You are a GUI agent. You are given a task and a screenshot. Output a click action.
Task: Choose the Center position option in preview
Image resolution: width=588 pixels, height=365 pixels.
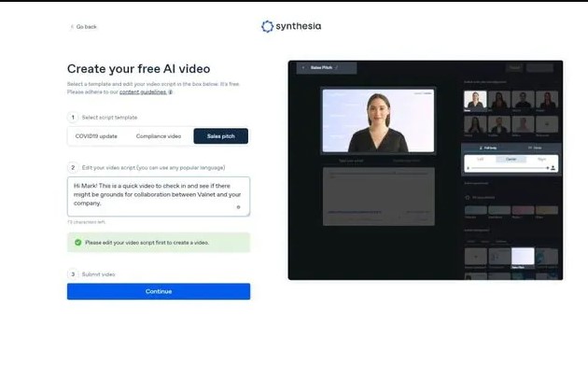(x=511, y=160)
